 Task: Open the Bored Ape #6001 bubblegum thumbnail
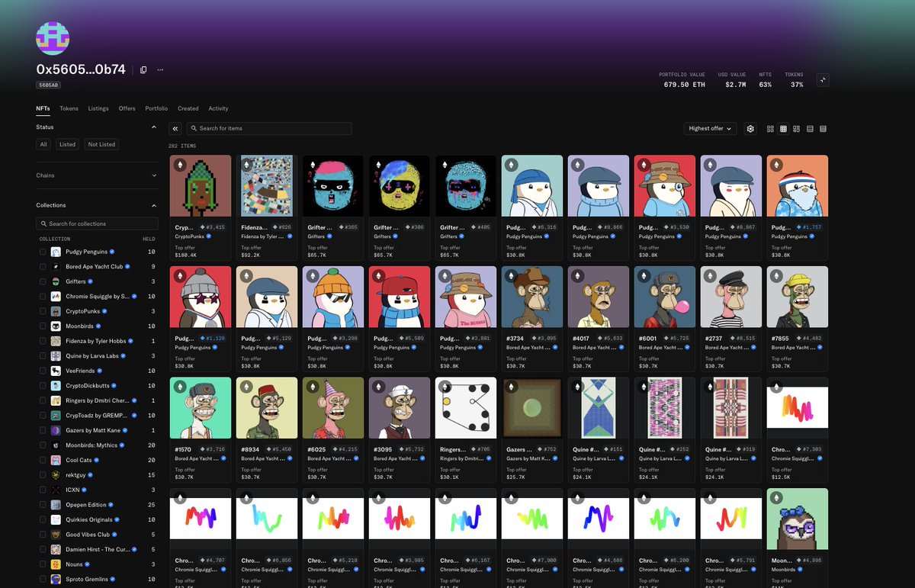pos(665,297)
